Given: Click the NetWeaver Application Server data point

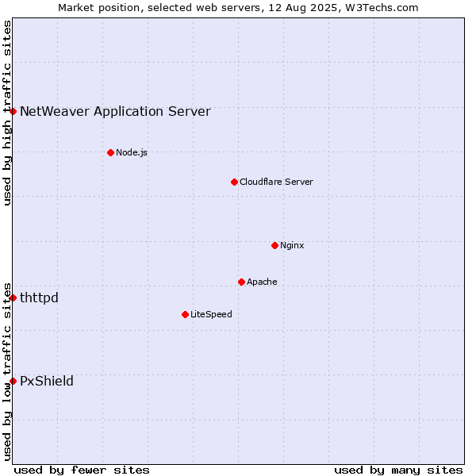Looking at the screenshot, I should (13, 111).
